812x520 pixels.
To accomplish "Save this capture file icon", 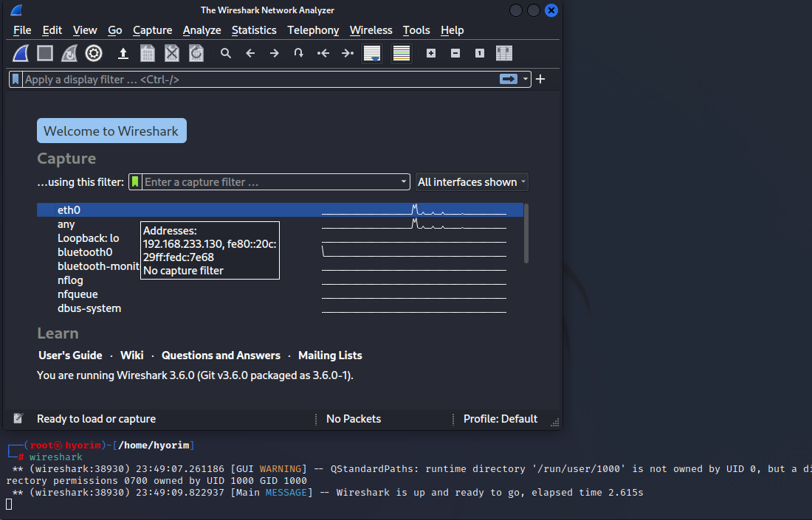I will pos(148,53).
